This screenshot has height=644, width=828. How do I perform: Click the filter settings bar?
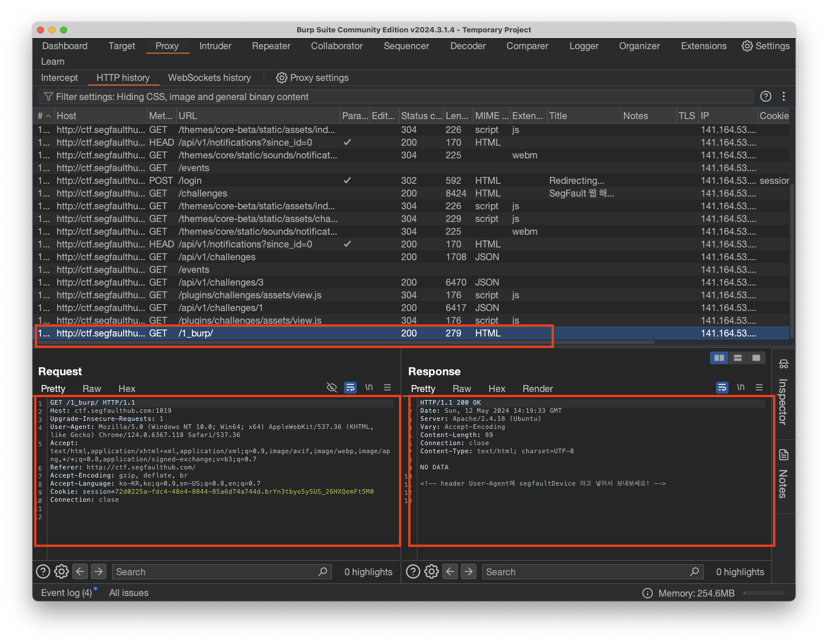(396, 97)
